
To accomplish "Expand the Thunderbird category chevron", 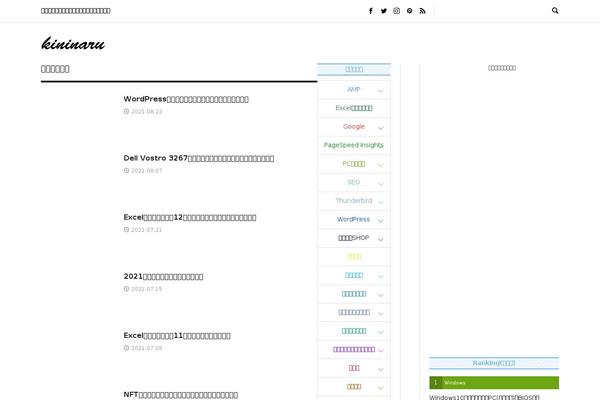I will pos(380,202).
